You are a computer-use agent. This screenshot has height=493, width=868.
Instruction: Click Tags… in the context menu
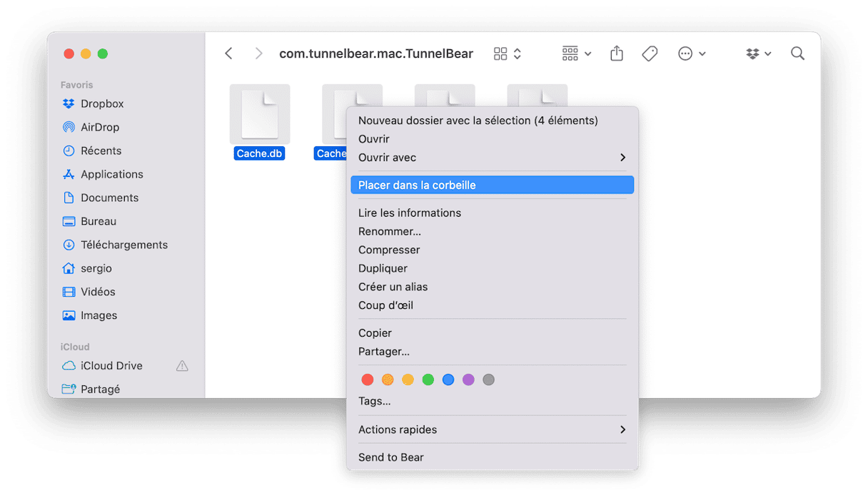tap(374, 401)
